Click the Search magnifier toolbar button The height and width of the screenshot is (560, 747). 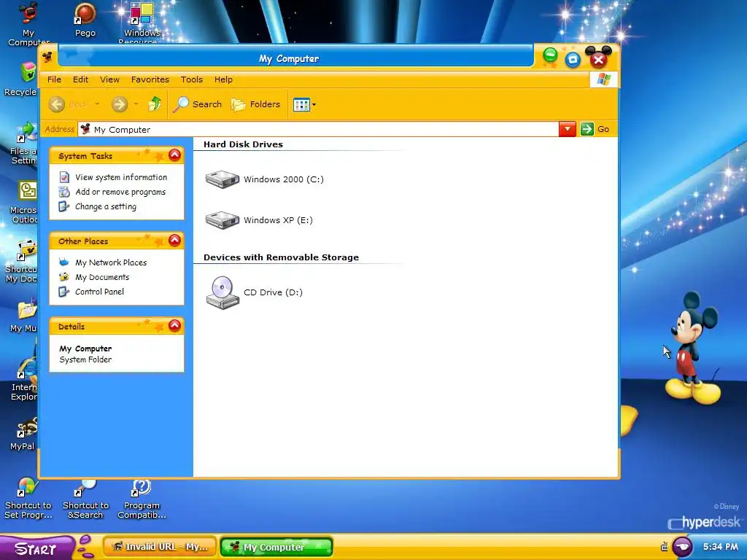(x=198, y=104)
